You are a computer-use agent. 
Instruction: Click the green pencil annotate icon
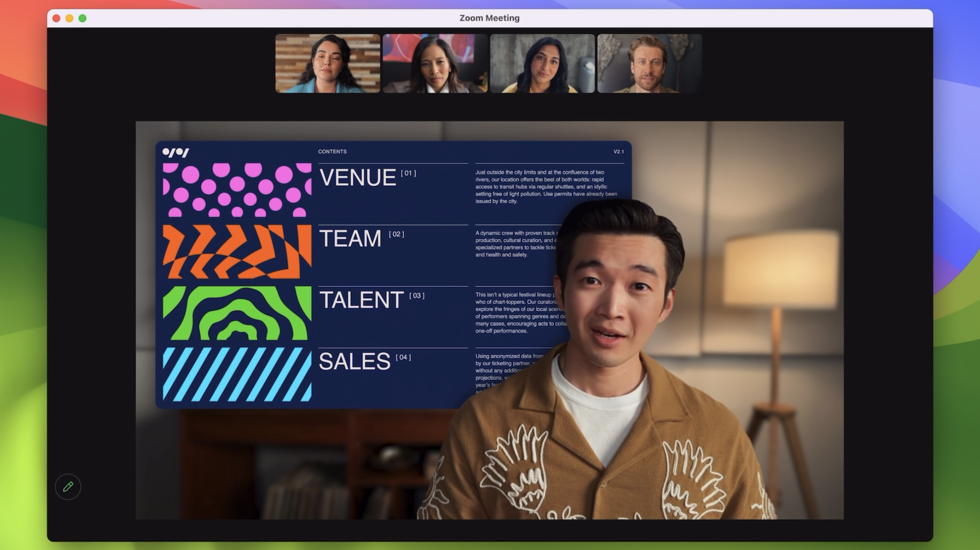click(68, 486)
